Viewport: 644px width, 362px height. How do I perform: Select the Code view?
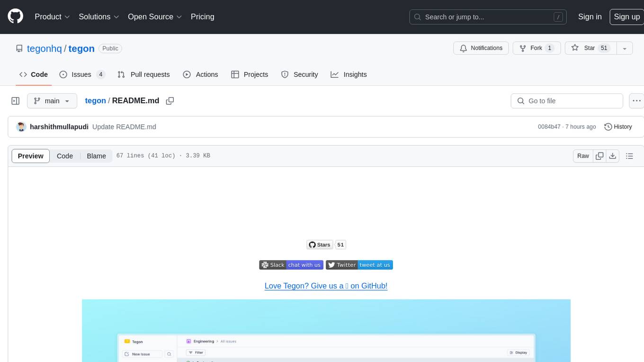tap(65, 156)
